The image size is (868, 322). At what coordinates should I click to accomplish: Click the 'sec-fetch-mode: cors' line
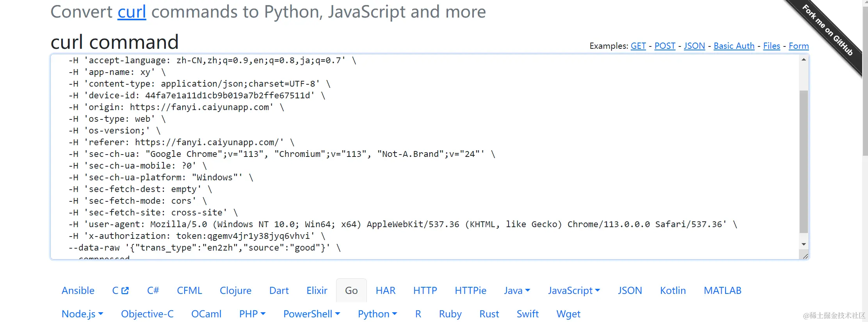(138, 201)
